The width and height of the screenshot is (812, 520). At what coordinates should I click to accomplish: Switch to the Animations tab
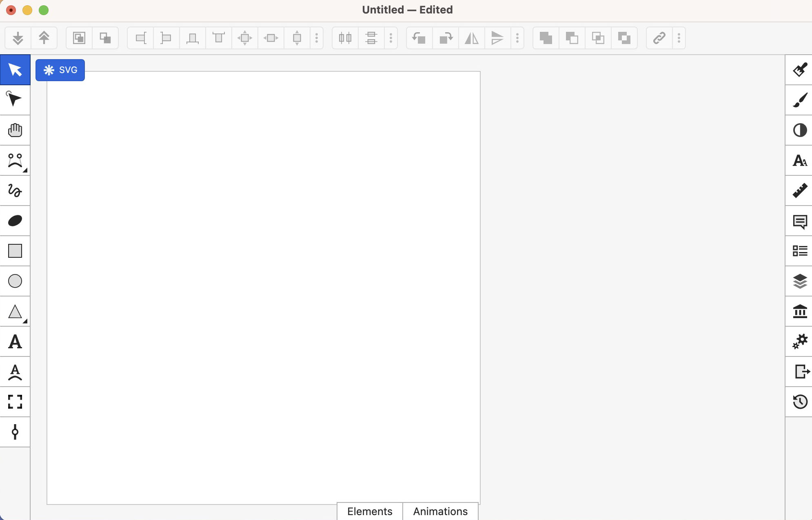coord(440,511)
